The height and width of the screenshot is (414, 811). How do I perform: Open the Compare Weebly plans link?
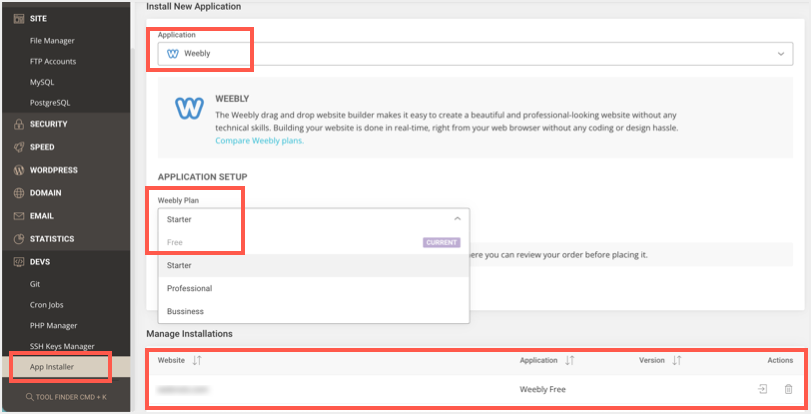259,141
